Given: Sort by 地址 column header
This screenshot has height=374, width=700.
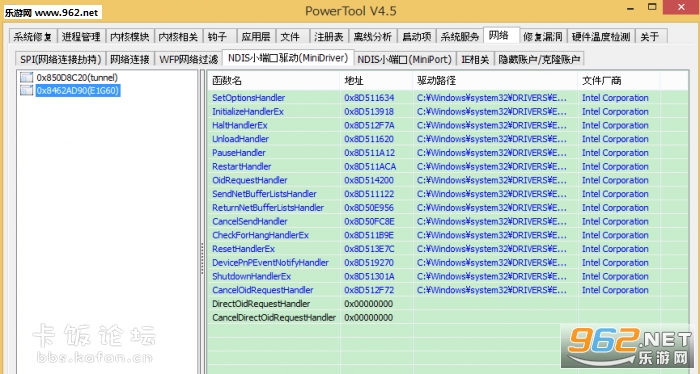Looking at the screenshot, I should click(376, 80).
